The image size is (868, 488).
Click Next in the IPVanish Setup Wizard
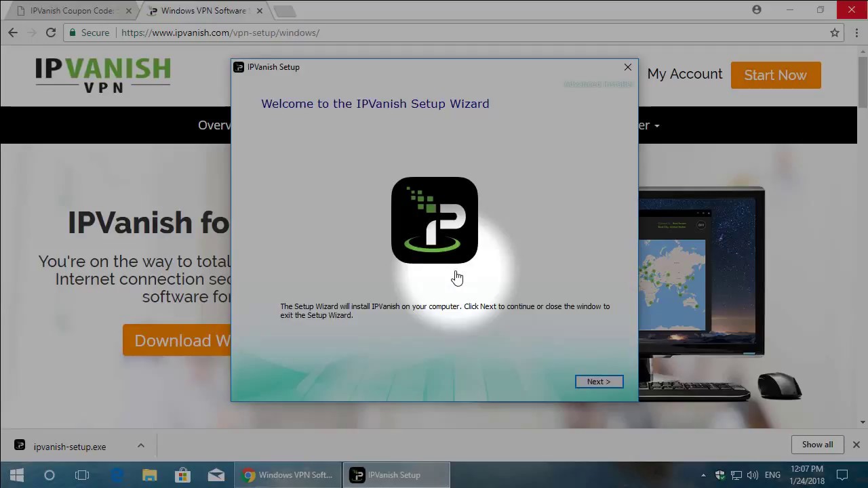click(x=599, y=382)
